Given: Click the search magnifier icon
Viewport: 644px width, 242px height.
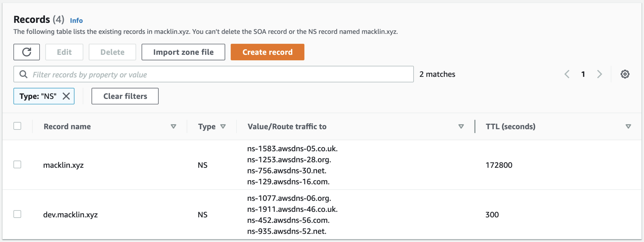Looking at the screenshot, I should click(24, 74).
